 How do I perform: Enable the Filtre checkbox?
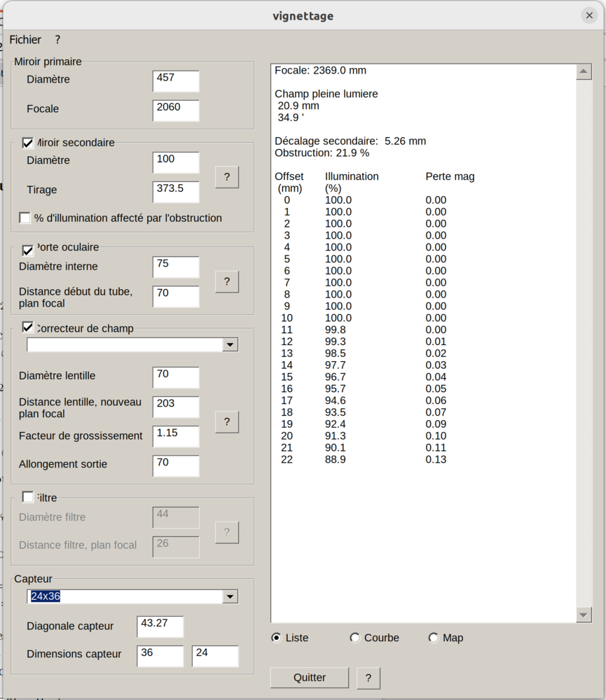click(x=27, y=497)
